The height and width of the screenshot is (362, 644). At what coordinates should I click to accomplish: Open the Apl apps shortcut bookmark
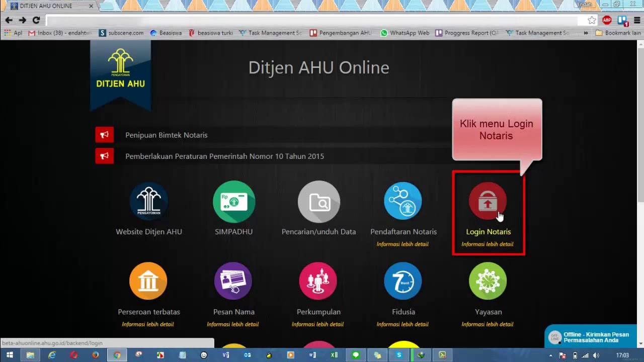13,33
